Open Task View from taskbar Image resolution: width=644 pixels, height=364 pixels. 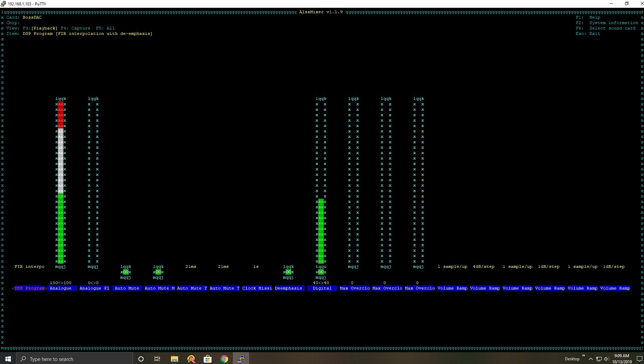(x=157, y=359)
